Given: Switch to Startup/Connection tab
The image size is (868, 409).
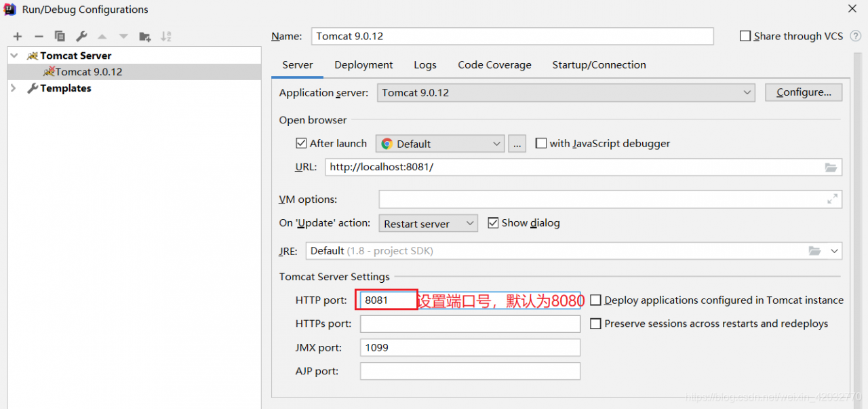Looking at the screenshot, I should coord(599,65).
